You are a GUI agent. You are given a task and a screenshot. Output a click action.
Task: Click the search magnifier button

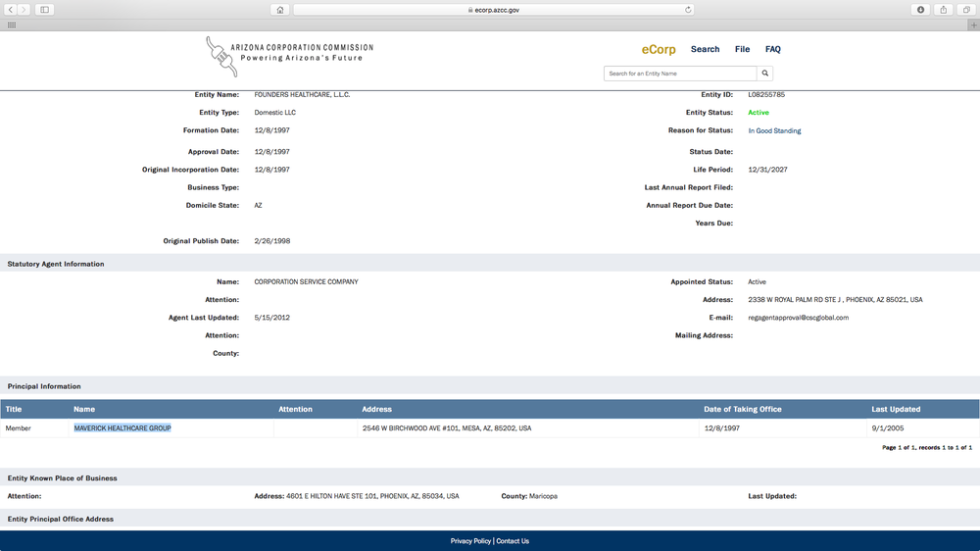tap(765, 74)
